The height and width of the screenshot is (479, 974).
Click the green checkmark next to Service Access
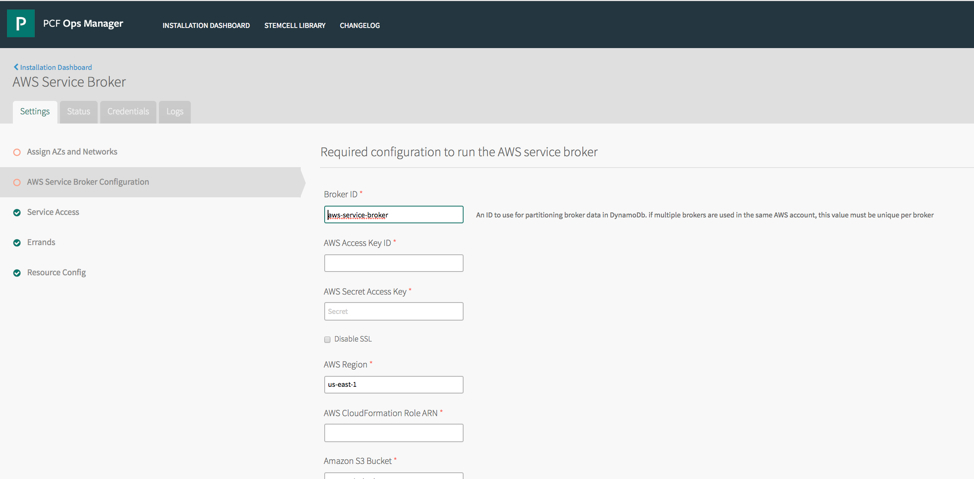(x=17, y=212)
